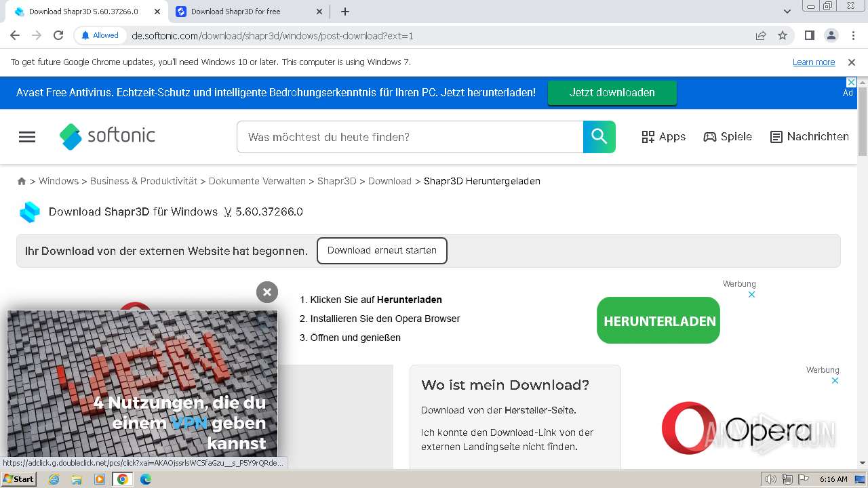Screen dimensions: 868x488
Task: Close the Download Shapr3D 5.60.37266.0 tab
Action: point(157,12)
